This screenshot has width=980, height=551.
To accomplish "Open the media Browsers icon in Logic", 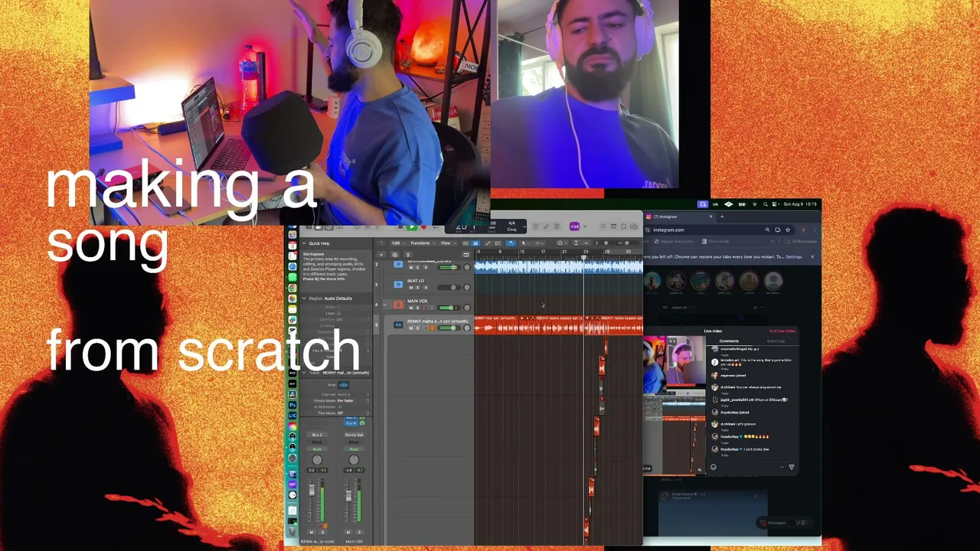I will pos(634,227).
